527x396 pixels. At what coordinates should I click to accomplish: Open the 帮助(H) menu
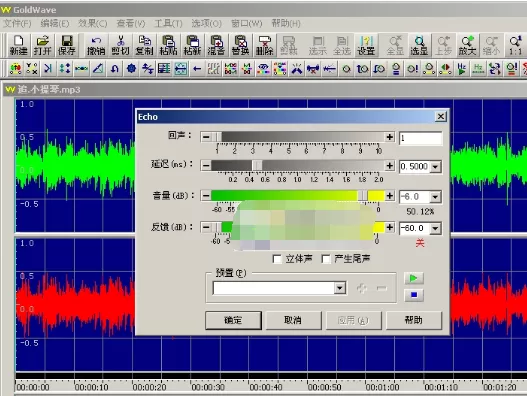point(286,24)
